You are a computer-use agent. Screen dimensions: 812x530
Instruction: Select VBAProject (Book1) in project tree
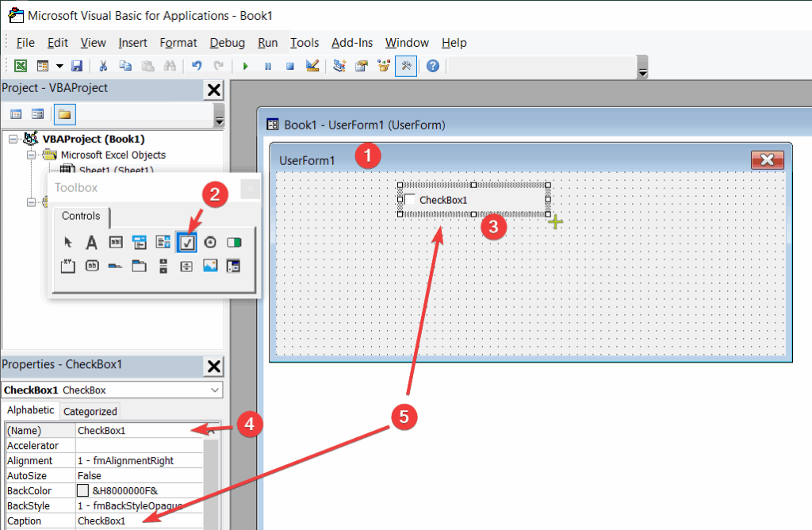coord(94,139)
